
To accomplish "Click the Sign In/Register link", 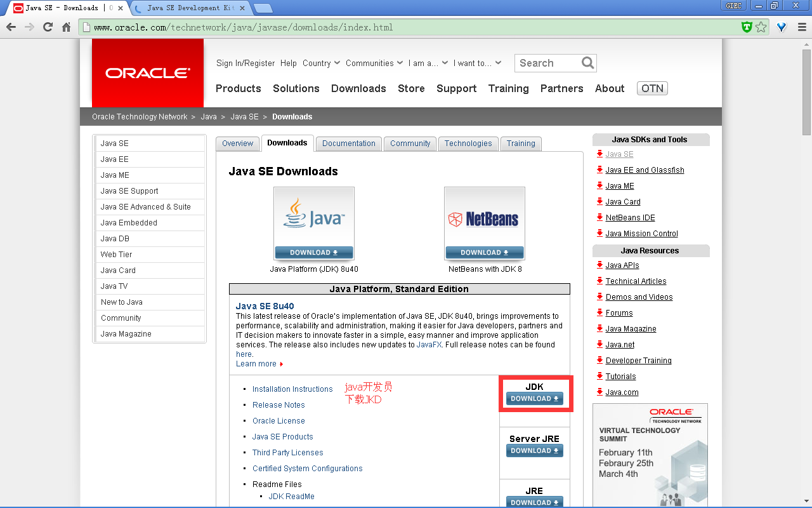I will point(246,63).
